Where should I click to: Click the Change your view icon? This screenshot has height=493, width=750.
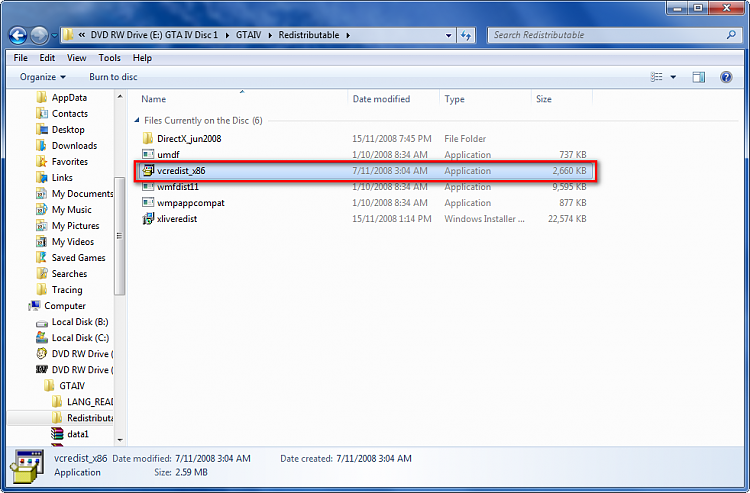[656, 77]
